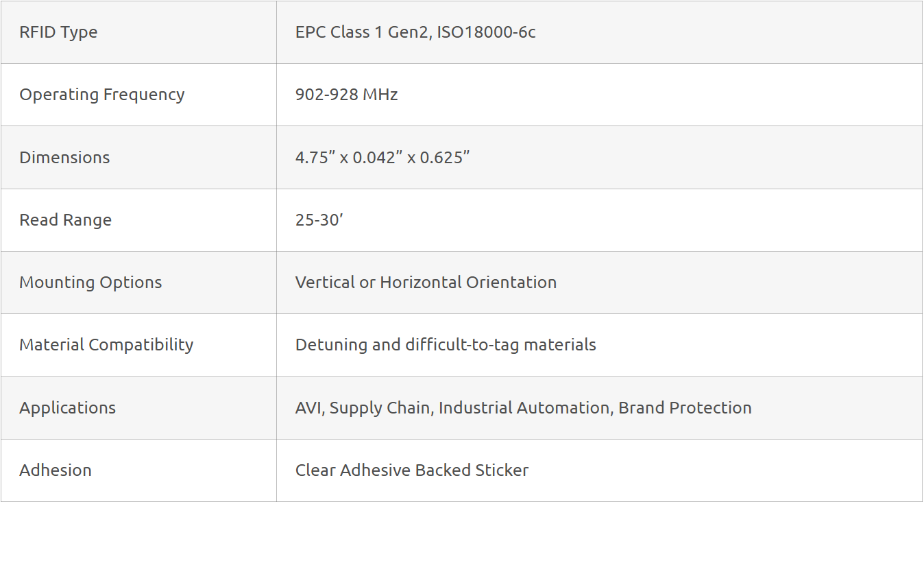Select the Industrial Automation text

(x=525, y=408)
